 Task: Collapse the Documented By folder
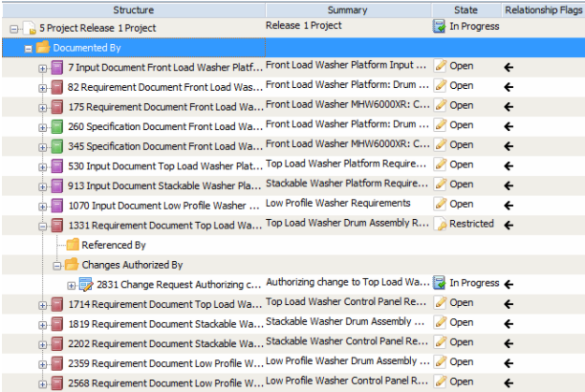pos(28,49)
